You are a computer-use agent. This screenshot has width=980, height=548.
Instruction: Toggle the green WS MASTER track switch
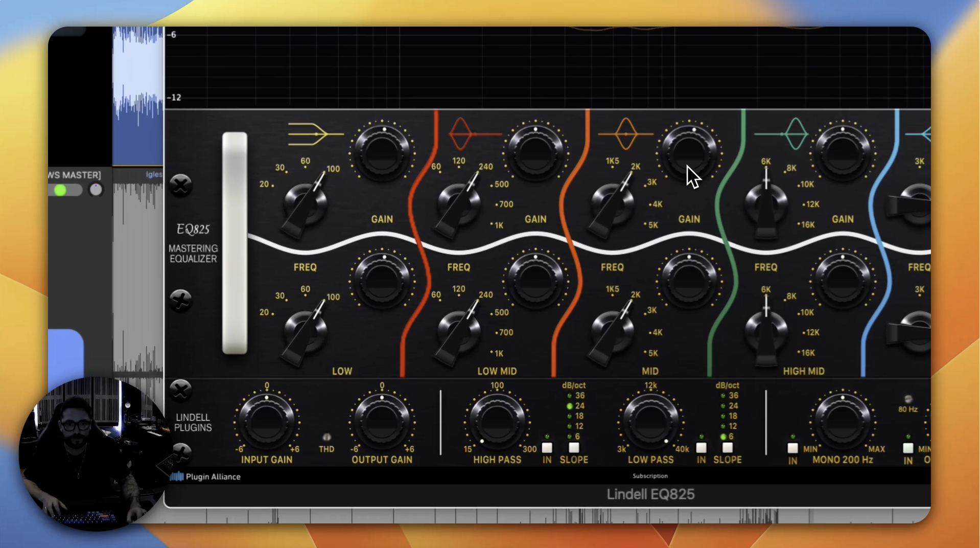pyautogui.click(x=65, y=190)
